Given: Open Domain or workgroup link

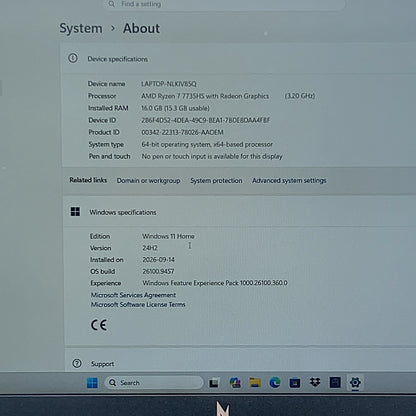Looking at the screenshot, I should (148, 180).
